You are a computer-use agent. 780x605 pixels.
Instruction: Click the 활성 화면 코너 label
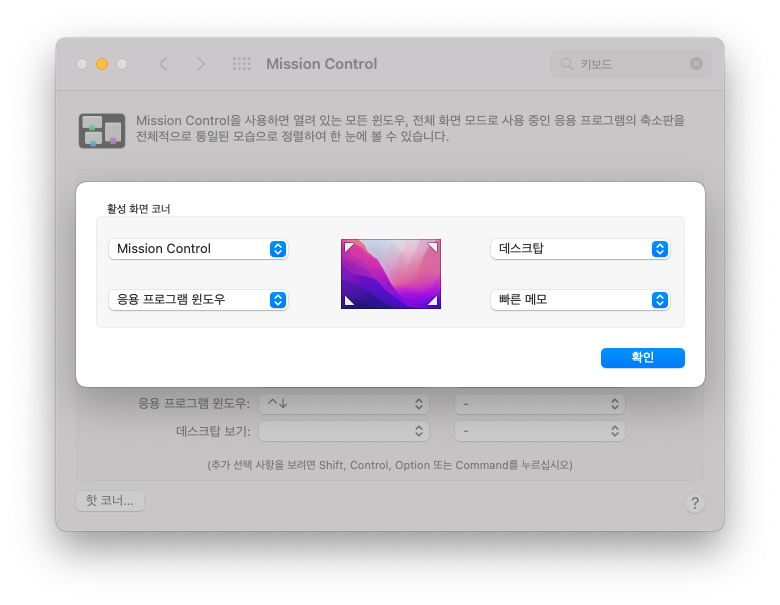(x=138, y=209)
